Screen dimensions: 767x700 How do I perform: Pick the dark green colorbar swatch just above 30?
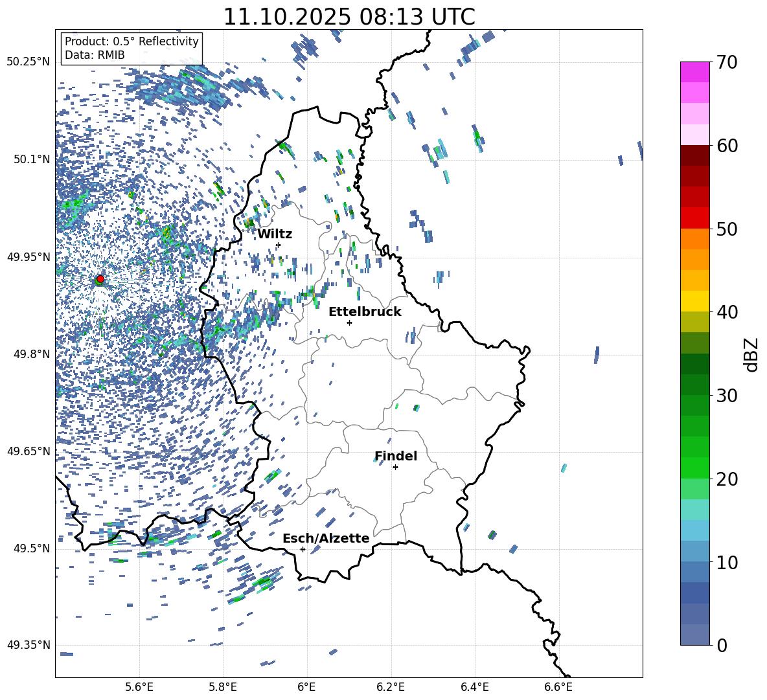[x=695, y=385]
